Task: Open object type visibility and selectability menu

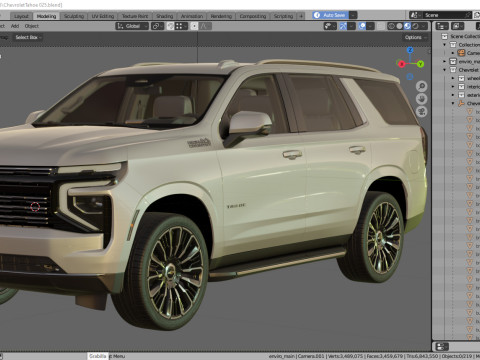Action: tap(330, 26)
